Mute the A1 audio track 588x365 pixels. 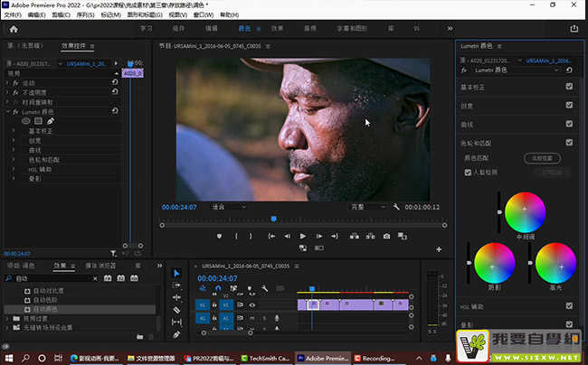click(252, 318)
